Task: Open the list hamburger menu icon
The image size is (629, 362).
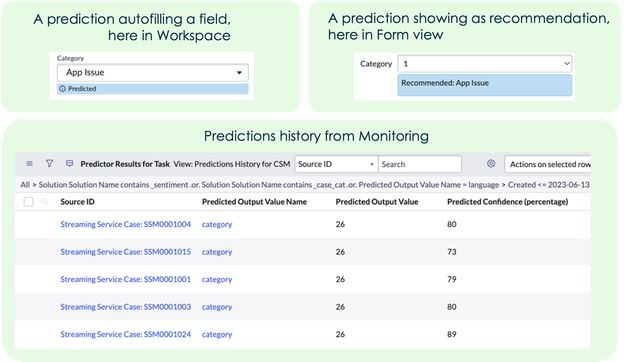Action: [29, 164]
